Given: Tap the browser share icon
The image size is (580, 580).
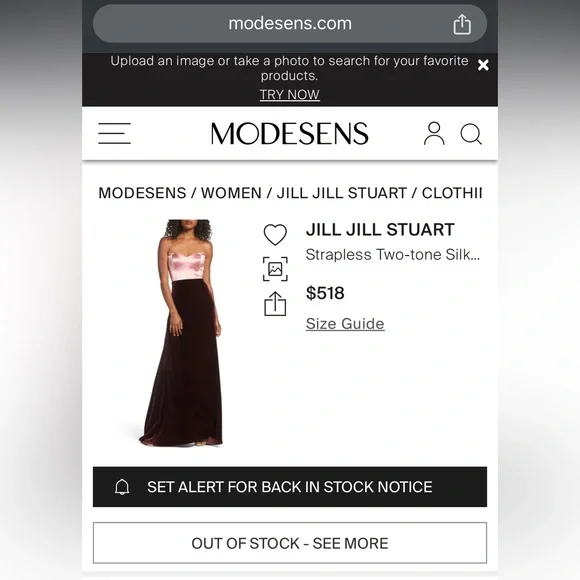Looking at the screenshot, I should pyautogui.click(x=462, y=24).
